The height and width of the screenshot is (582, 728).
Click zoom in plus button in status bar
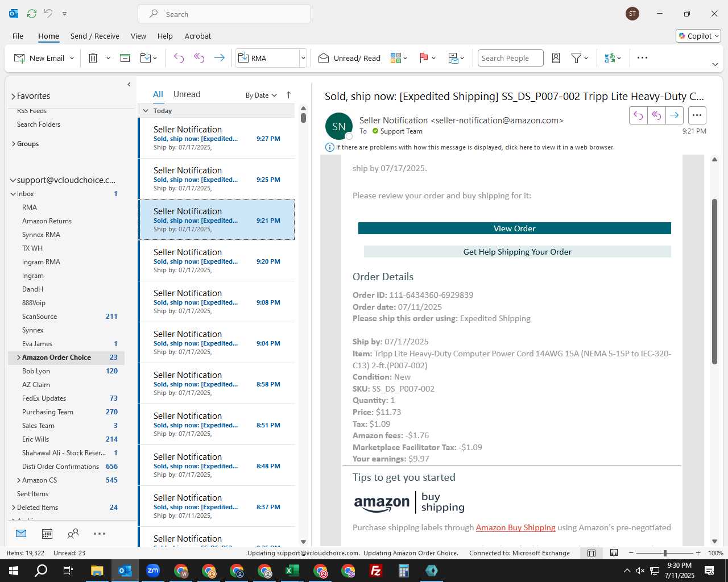tap(698, 553)
